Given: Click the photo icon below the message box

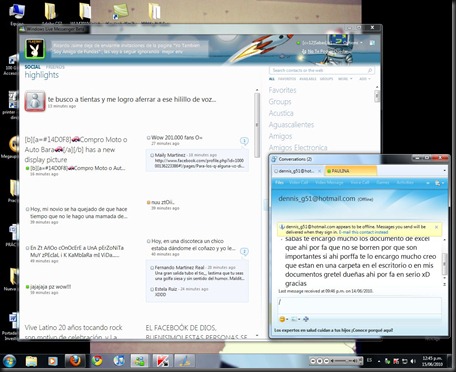Looking at the screenshot, I should [x=295, y=319].
